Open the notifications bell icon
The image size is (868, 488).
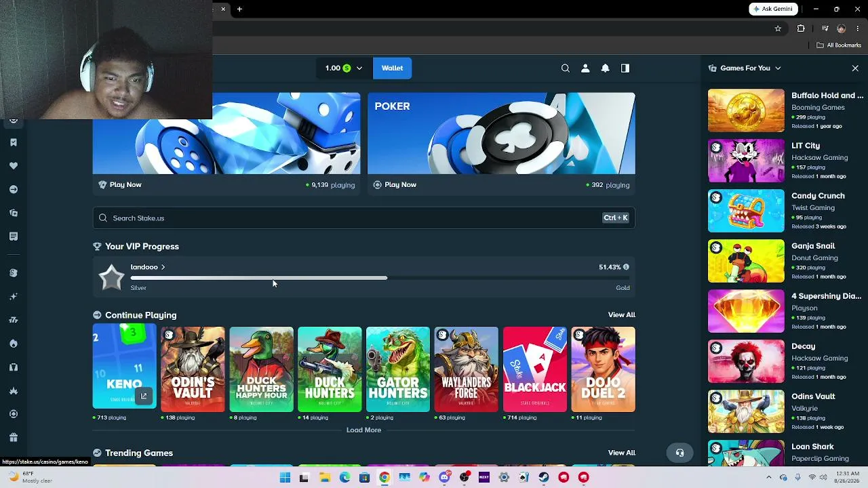point(605,68)
